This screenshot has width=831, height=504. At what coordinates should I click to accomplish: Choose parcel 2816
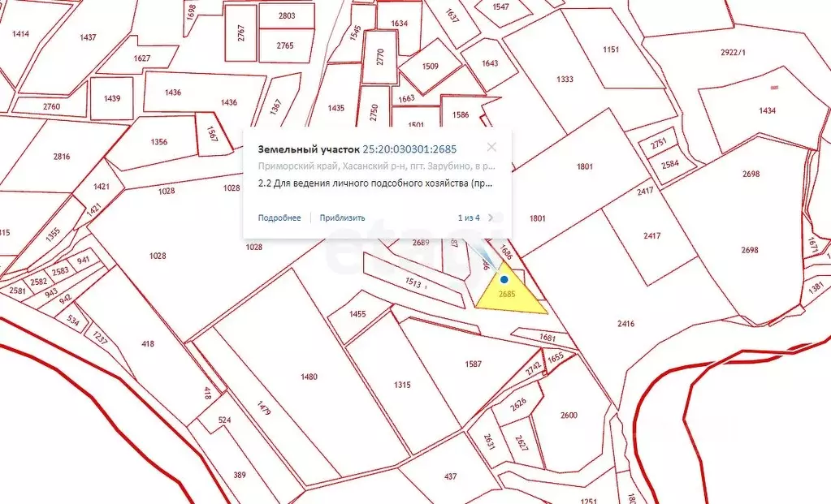(x=62, y=157)
